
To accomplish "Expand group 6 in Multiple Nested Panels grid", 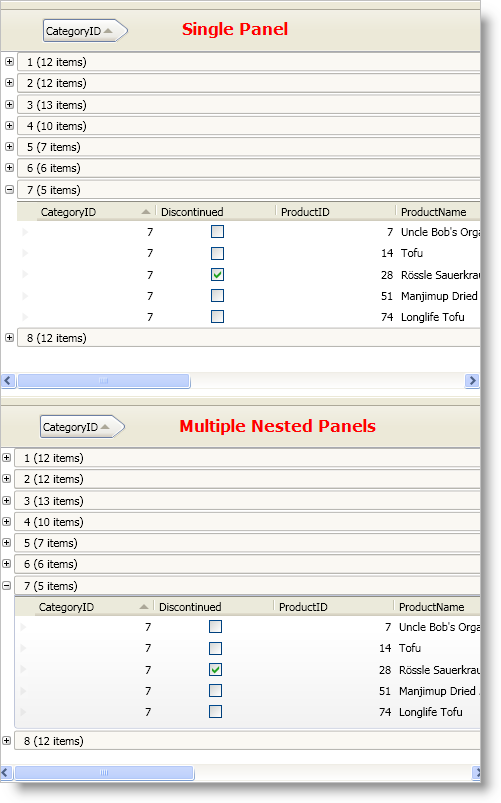I will pos(7,563).
